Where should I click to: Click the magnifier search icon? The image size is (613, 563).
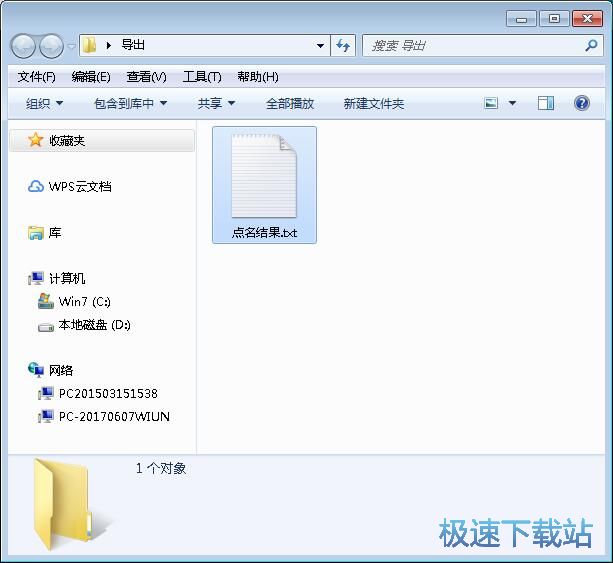click(591, 45)
